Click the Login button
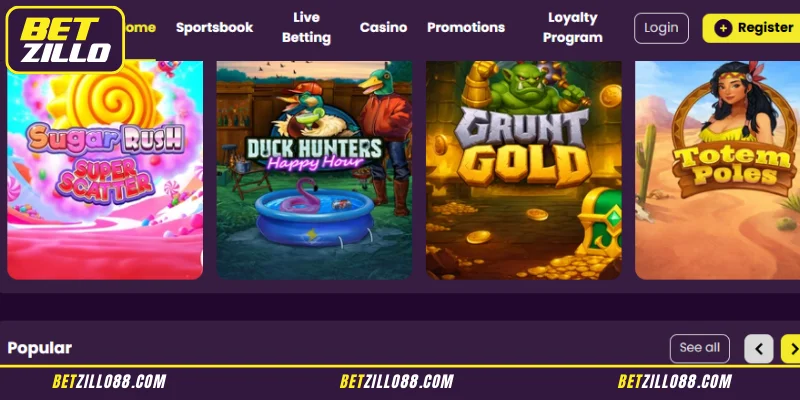This screenshot has height=400, width=800. [x=661, y=28]
